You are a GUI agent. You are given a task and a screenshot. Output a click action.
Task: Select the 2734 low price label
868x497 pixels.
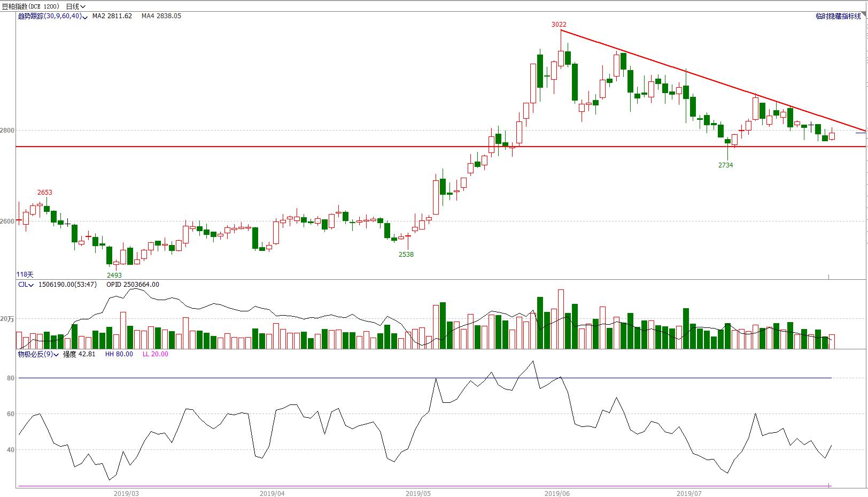coord(726,165)
